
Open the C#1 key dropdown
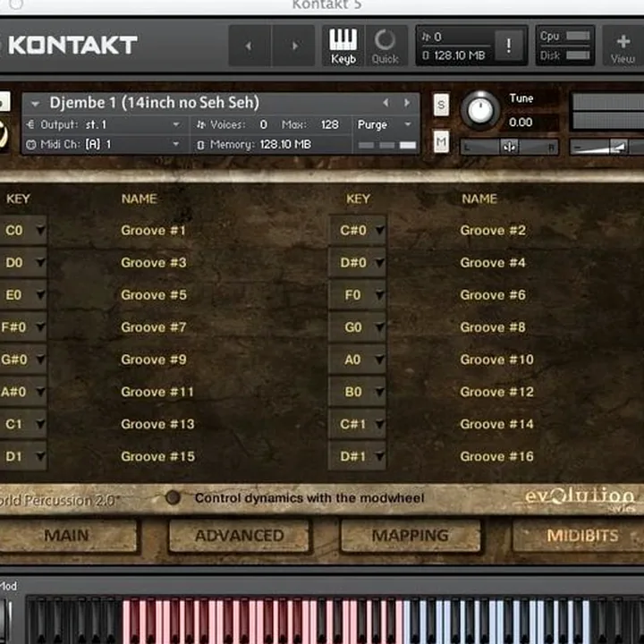click(358, 424)
